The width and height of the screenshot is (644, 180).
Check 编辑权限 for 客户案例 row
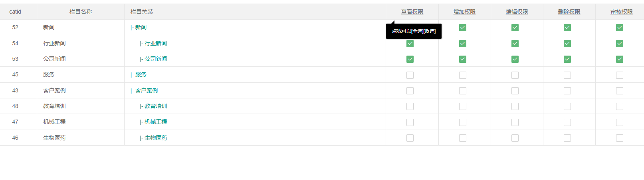[515, 91]
